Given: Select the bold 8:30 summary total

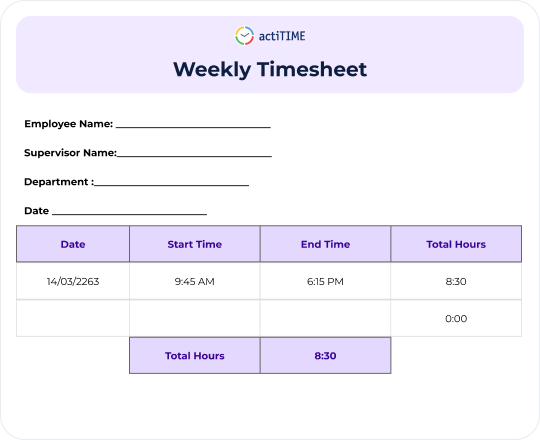Looking at the screenshot, I should point(325,355).
